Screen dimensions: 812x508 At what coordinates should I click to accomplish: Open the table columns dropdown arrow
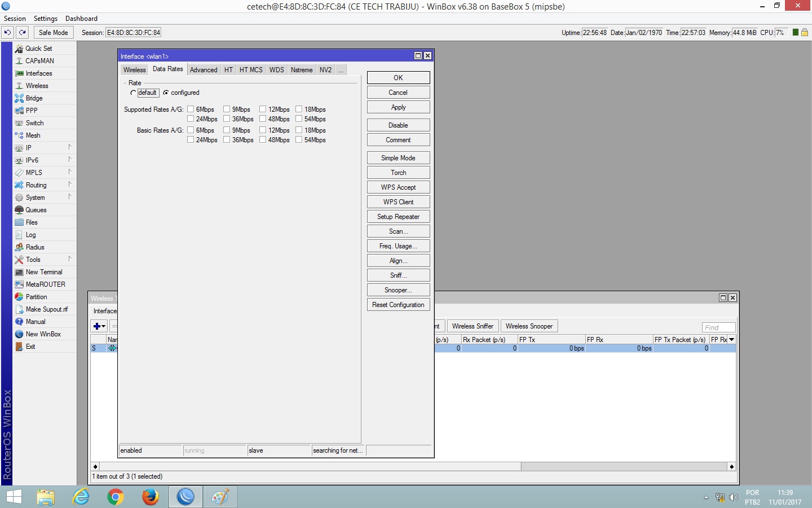pyautogui.click(x=731, y=340)
